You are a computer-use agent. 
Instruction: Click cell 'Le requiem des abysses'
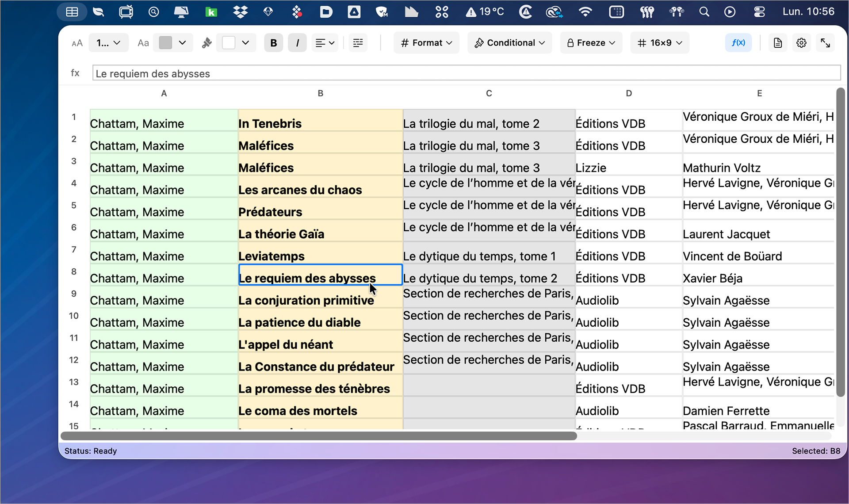[320, 275]
